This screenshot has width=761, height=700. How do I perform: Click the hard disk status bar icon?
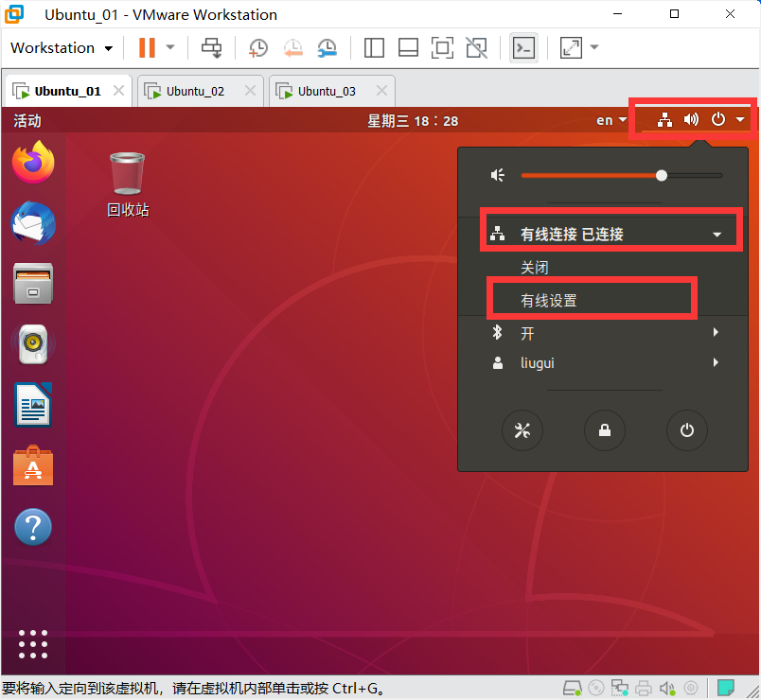[x=572, y=688]
